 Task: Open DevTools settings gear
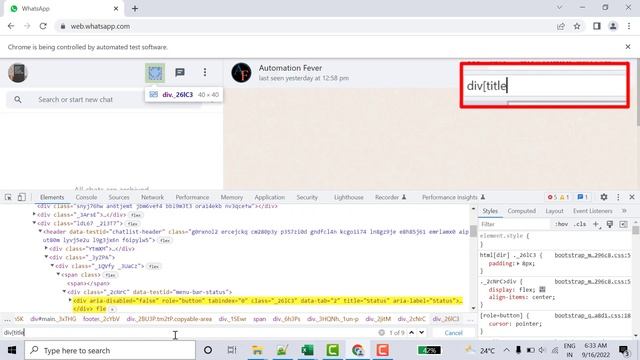tap(604, 197)
